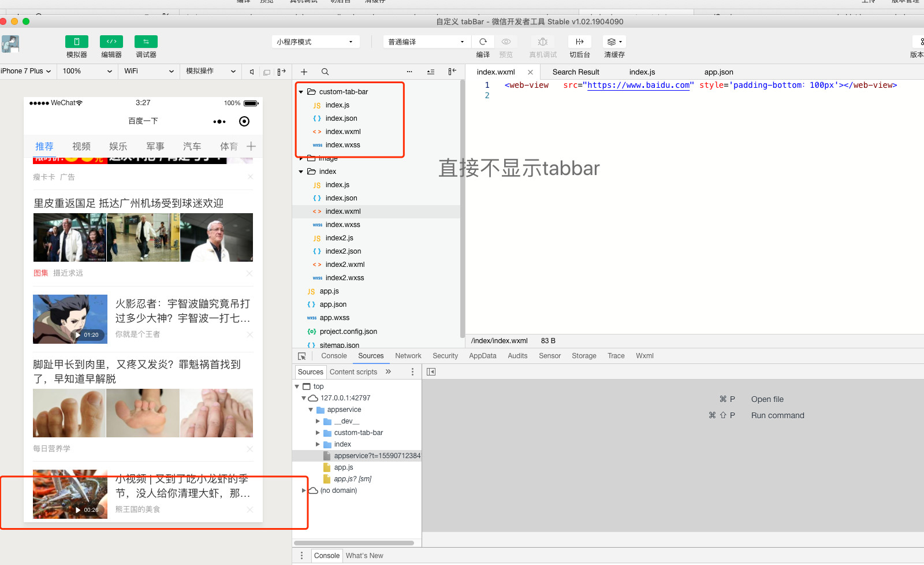Image resolution: width=924 pixels, height=565 pixels.
Task: Click the WeChat capsule menu dots
Action: (219, 121)
